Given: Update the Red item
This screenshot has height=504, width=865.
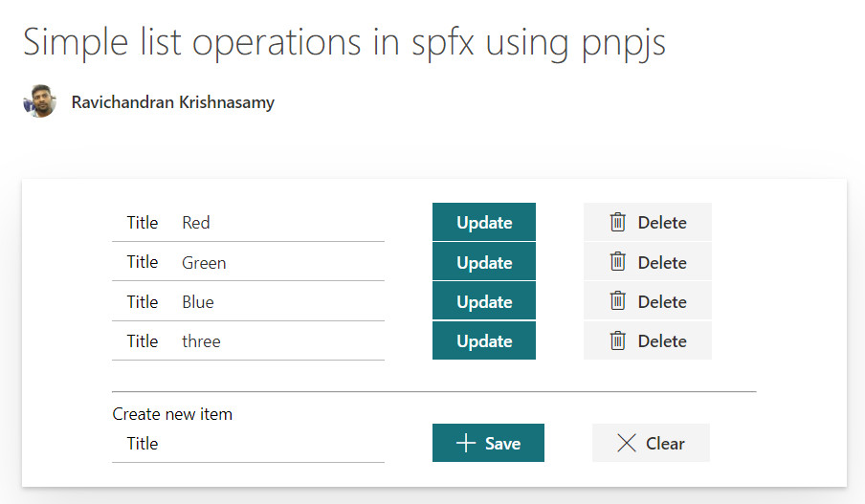Looking at the screenshot, I should coord(484,222).
